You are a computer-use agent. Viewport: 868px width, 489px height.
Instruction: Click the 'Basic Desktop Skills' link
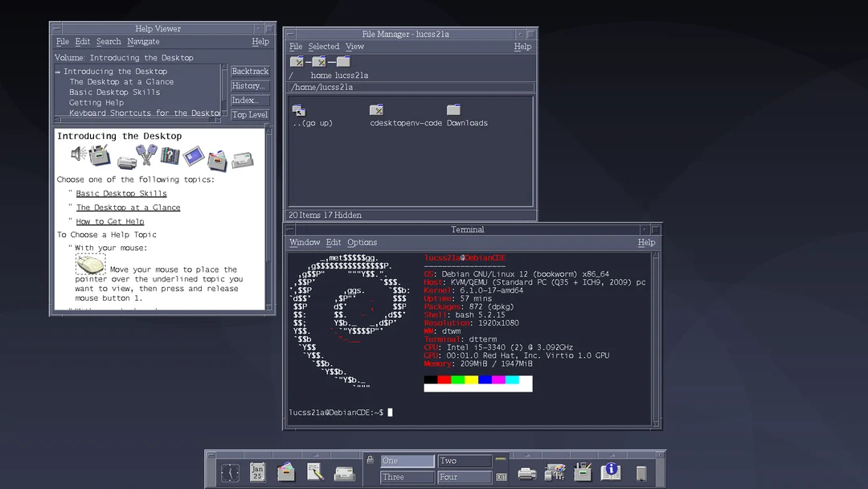pyautogui.click(x=121, y=193)
